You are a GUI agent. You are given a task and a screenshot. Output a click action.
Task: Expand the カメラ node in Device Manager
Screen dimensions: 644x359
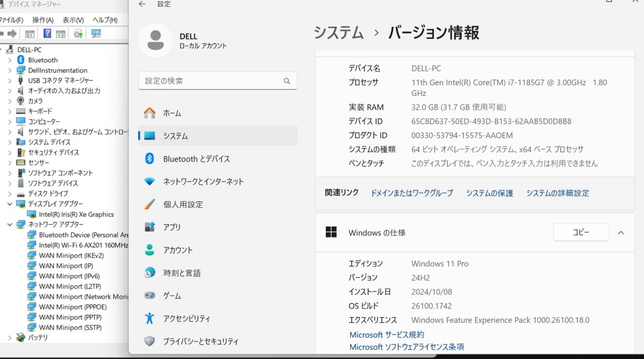pyautogui.click(x=10, y=101)
